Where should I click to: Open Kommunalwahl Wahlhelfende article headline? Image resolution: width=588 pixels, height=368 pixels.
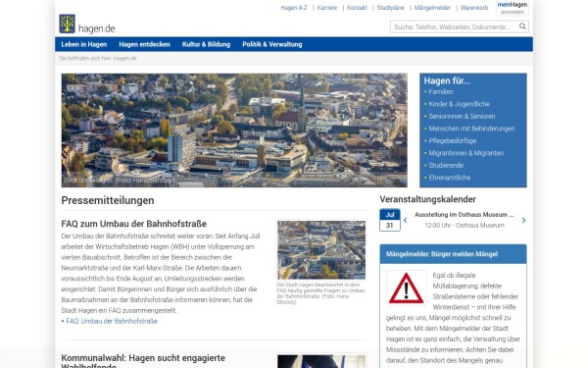tap(143, 360)
